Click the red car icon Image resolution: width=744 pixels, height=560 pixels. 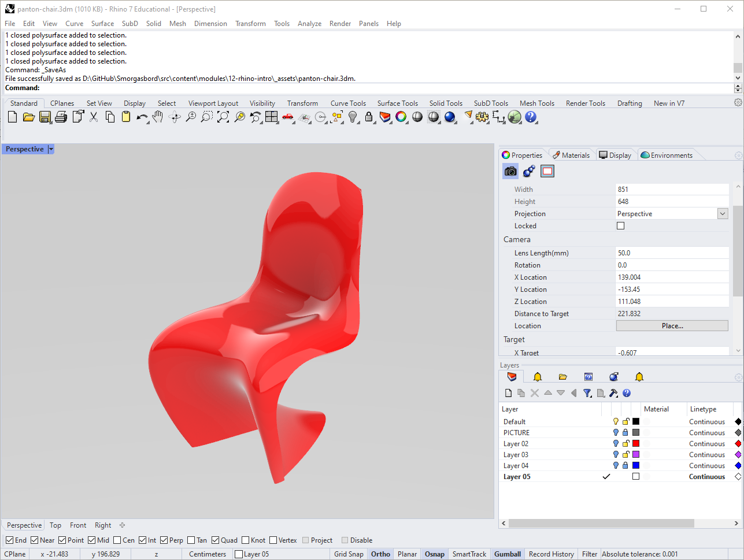coord(288,117)
